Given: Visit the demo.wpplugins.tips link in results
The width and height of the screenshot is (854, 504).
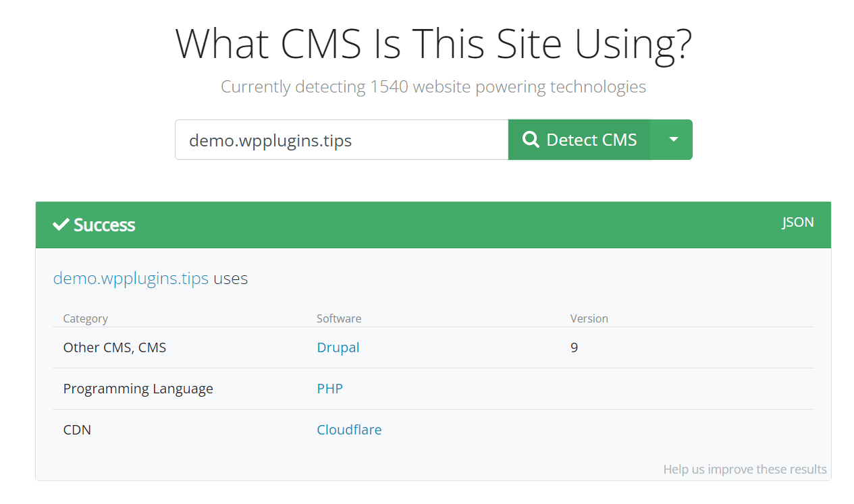Looking at the screenshot, I should click(130, 279).
